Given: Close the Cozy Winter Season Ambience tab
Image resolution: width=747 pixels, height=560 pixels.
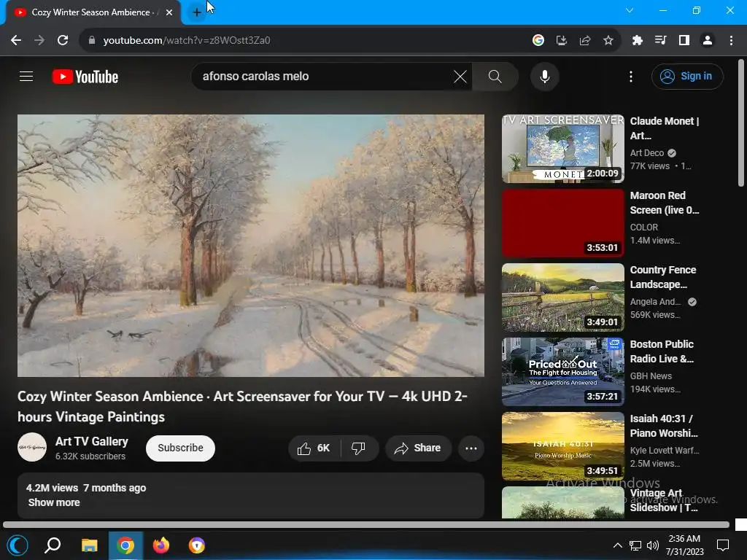Looking at the screenshot, I should pos(169,12).
